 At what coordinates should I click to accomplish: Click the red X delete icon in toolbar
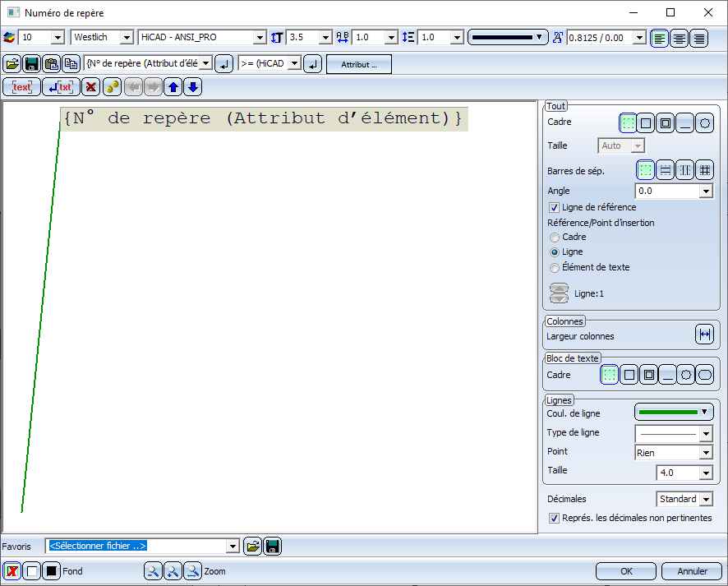tap(91, 87)
